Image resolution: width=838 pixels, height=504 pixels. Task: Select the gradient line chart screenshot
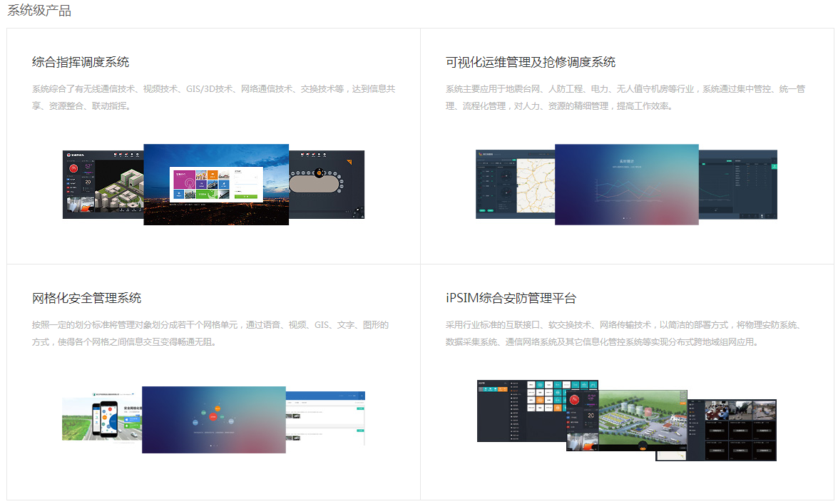pos(626,184)
